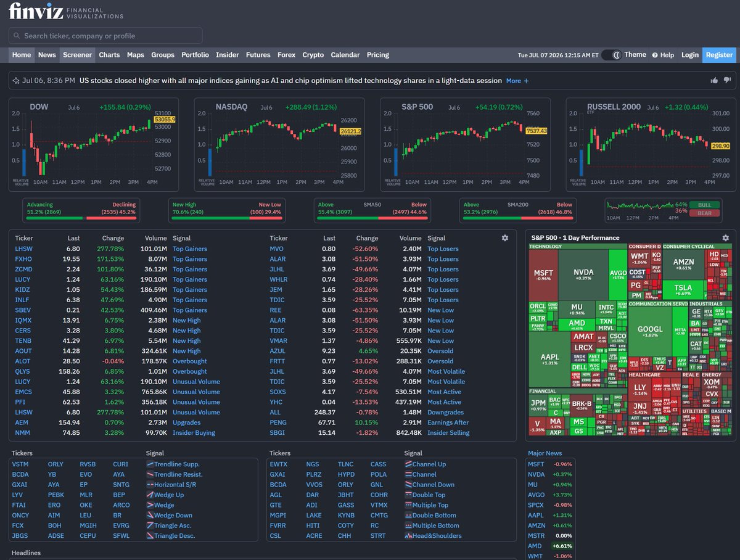The image size is (740, 560).
Task: Click the Double Bottom pattern icon
Action: 408,515
